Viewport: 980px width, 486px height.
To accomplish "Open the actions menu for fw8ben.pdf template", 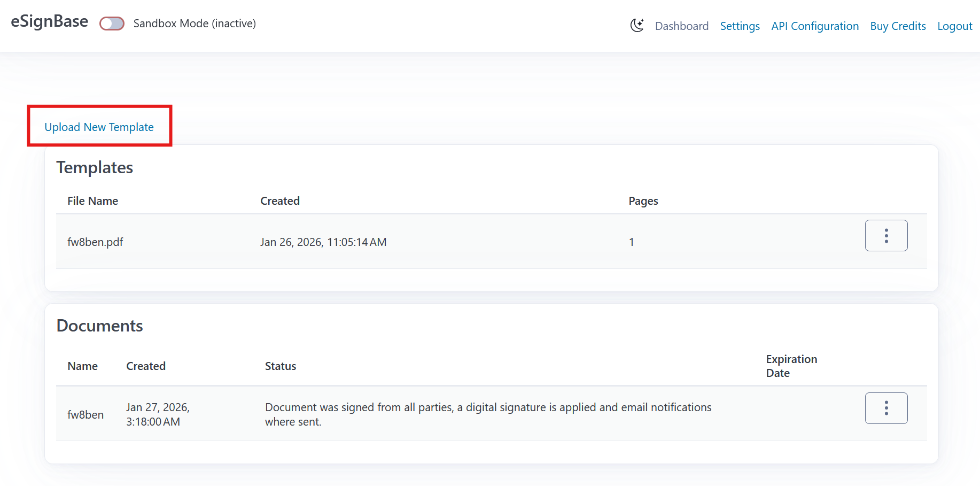I will click(886, 235).
